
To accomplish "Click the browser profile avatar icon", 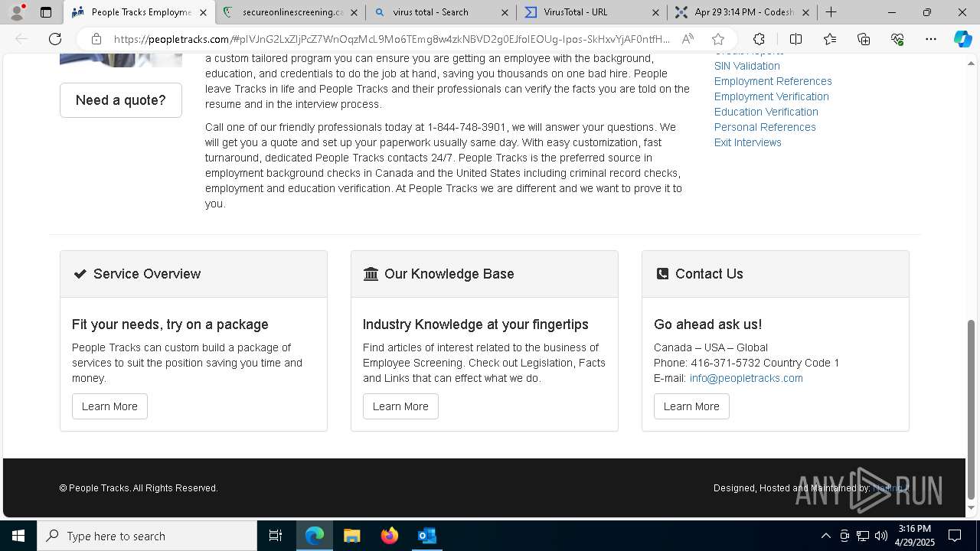I will pos(17,12).
